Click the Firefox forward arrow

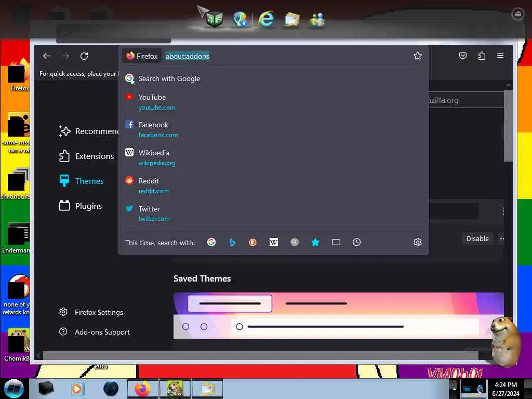[65, 56]
